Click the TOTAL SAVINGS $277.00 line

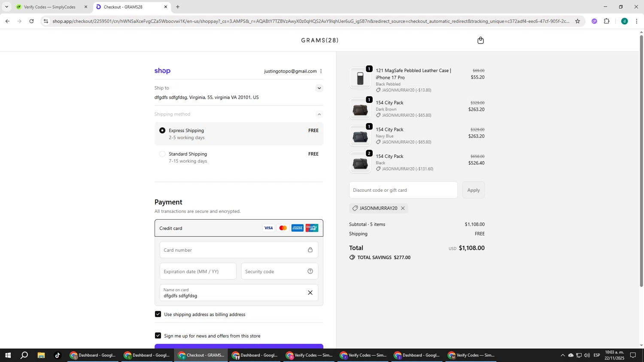380,257
